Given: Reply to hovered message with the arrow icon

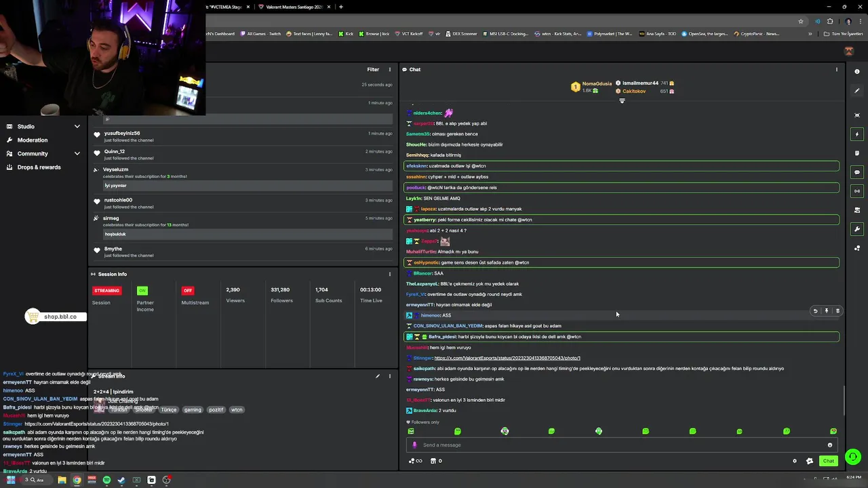Looking at the screenshot, I should pos(815,311).
